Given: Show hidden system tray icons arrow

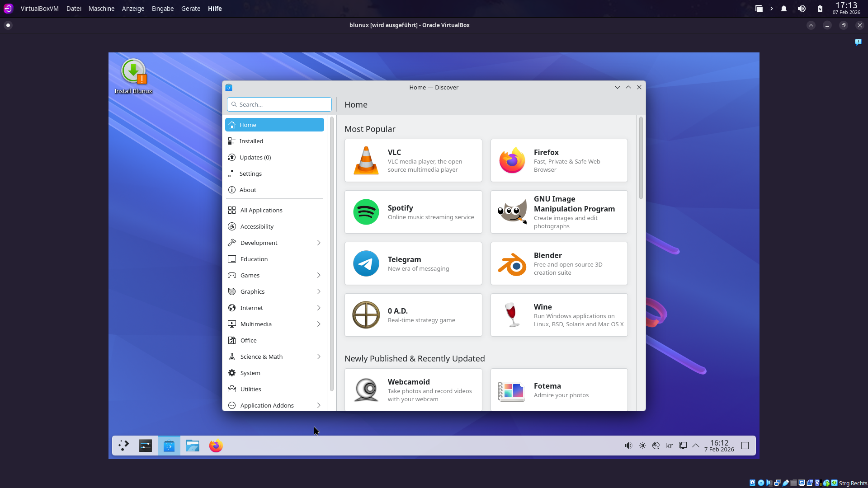Looking at the screenshot, I should point(696,446).
